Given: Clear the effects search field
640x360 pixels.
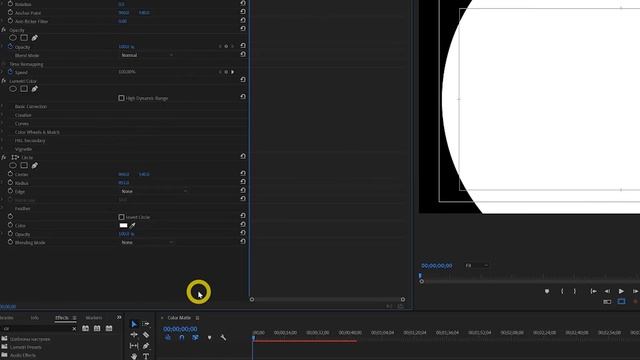Looking at the screenshot, I should click(74, 329).
